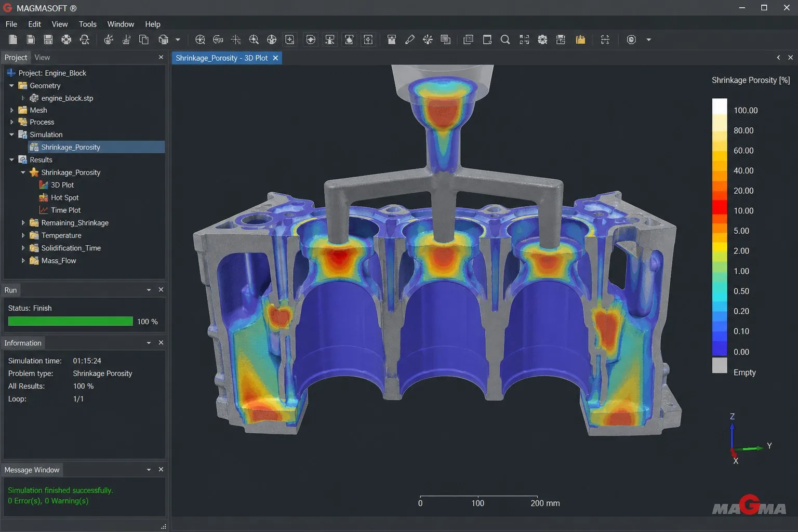
Task: Open the dropdown arrow after the octagon icon
Action: [648, 39]
